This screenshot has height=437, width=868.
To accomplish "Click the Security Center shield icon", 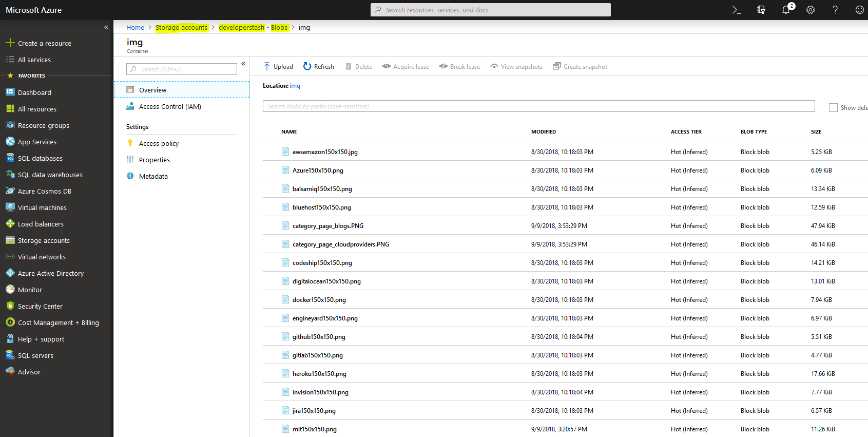I will click(10, 306).
